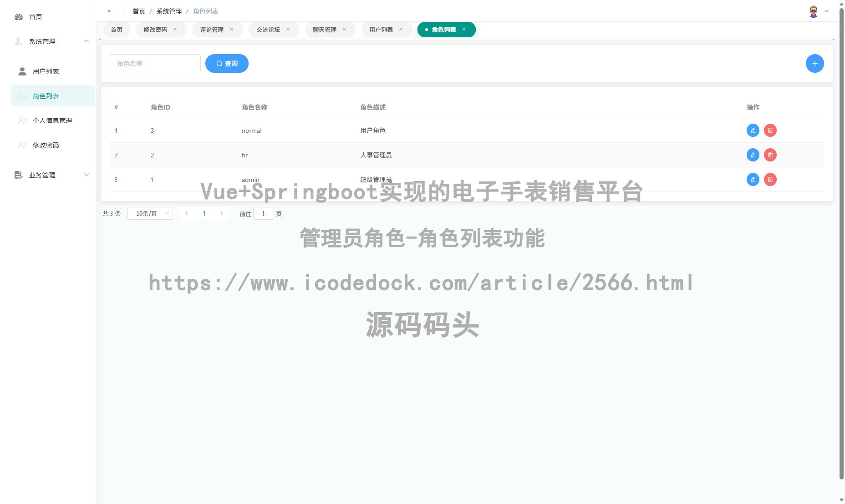This screenshot has width=845, height=504.
Task: Open 用户列表 from the sidebar
Action: (46, 71)
